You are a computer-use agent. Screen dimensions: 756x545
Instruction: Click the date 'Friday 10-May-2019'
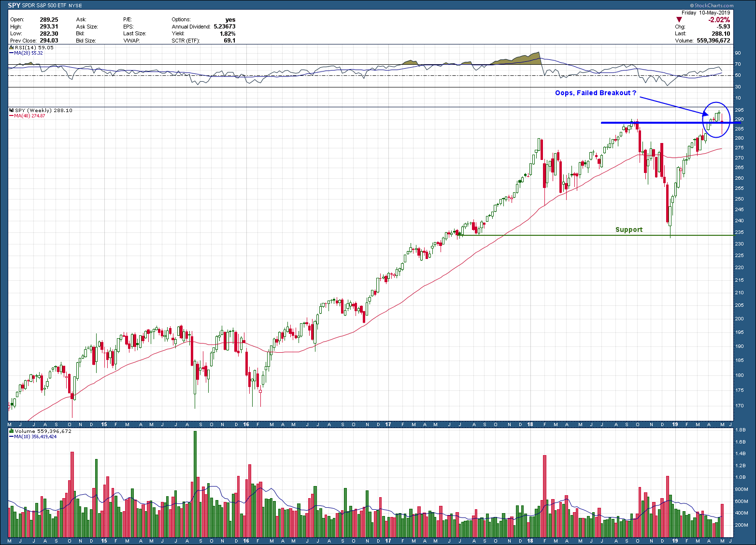[x=706, y=13]
